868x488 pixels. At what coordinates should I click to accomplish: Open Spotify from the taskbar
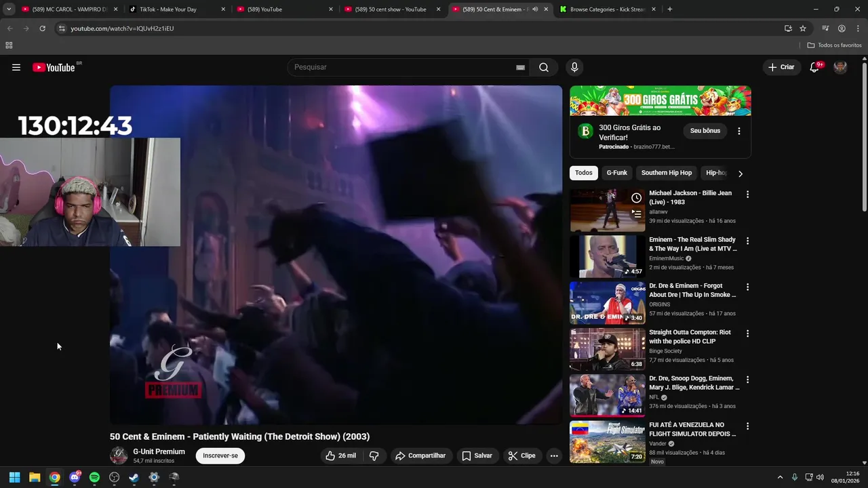point(94,477)
